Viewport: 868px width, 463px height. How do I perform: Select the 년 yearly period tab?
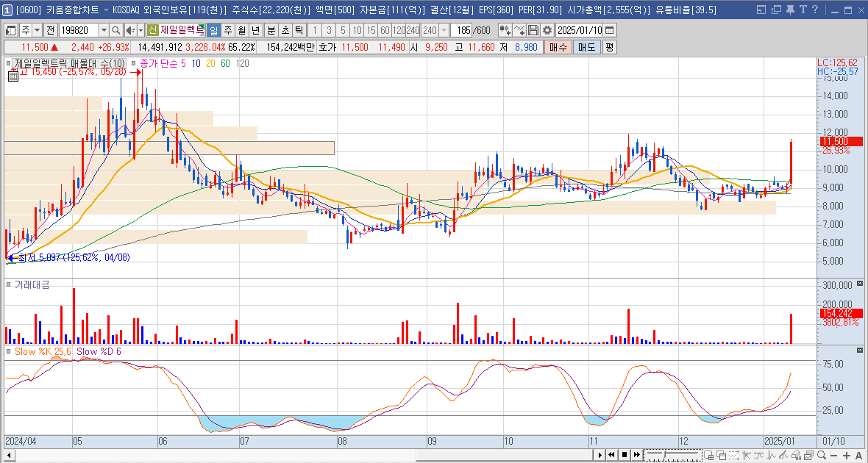click(x=255, y=30)
